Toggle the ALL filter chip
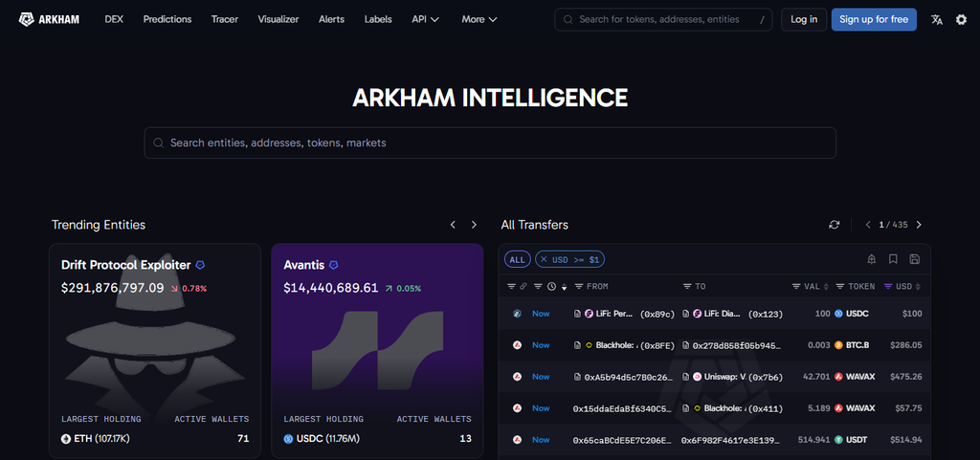Screen dimensions: 980x460 pos(518,259)
